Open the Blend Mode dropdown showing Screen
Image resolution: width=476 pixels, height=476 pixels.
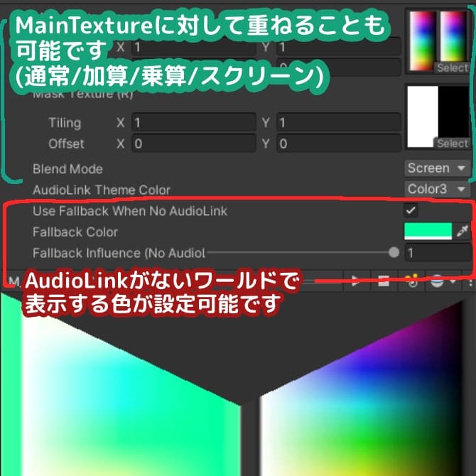(x=437, y=168)
